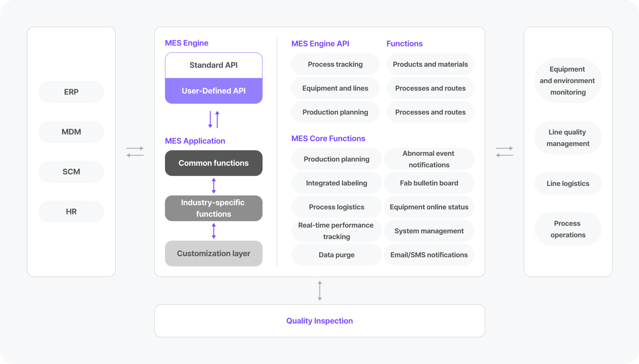This screenshot has width=639, height=364.
Task: Click the vertical arrow above Quality Inspection
Action: tap(320, 291)
